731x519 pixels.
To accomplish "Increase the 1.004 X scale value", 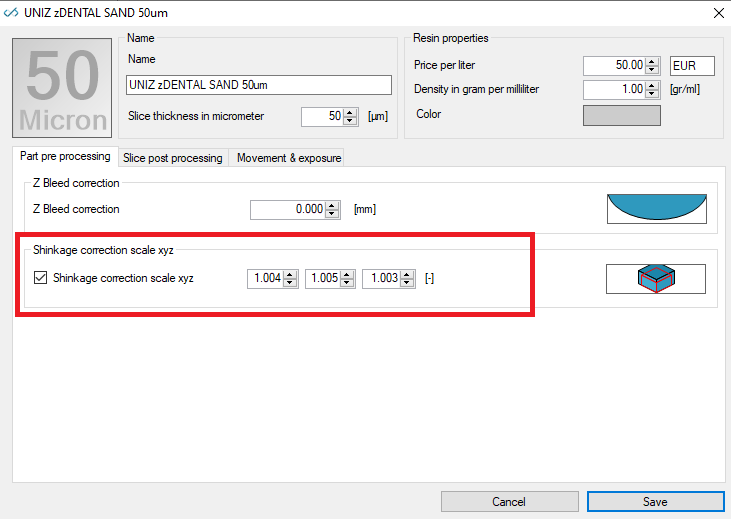I will (x=290, y=275).
